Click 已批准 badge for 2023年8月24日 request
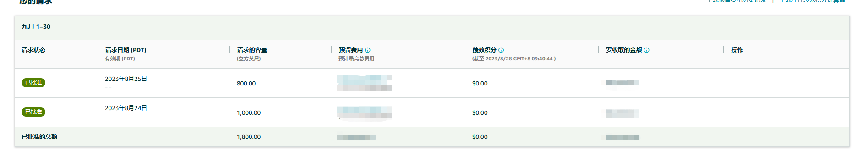 pos(33,112)
